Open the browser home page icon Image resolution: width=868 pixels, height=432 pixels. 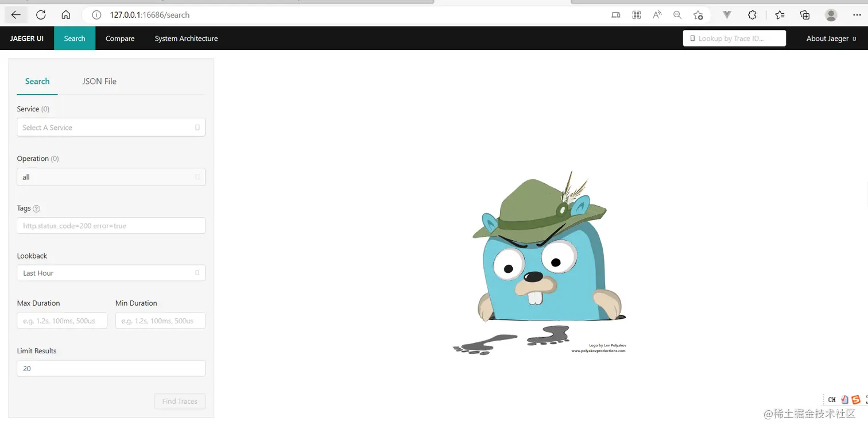coord(66,15)
